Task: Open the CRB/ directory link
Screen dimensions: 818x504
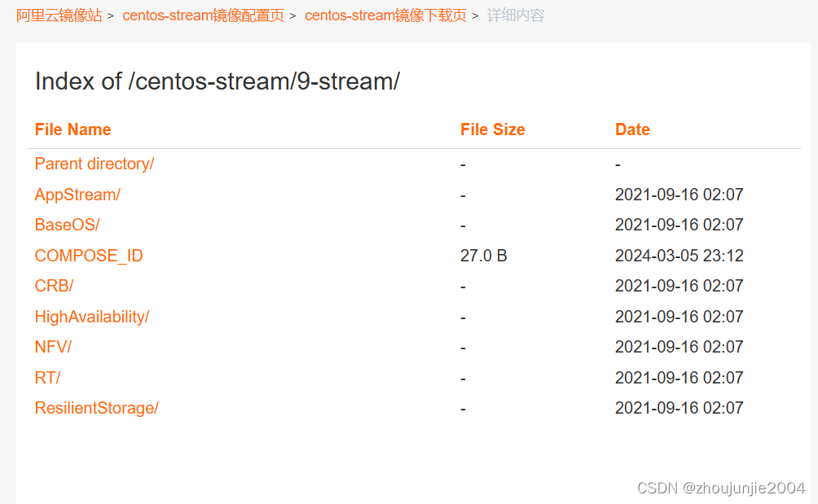Action: click(53, 286)
